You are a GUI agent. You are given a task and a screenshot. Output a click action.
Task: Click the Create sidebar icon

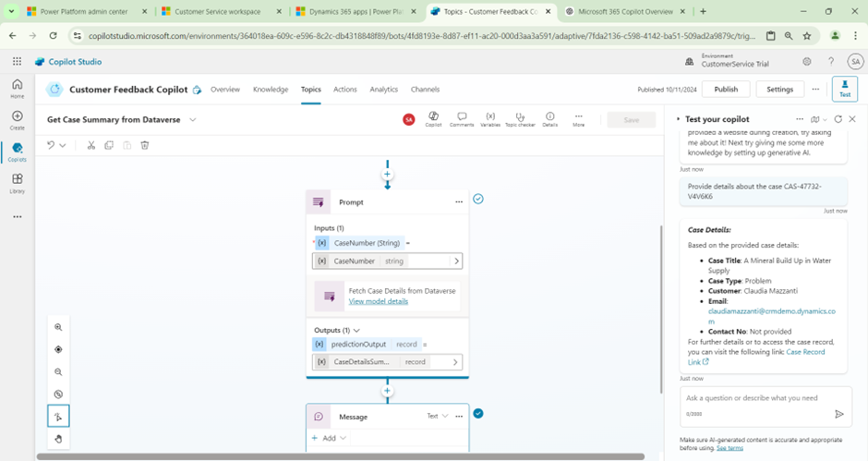click(17, 120)
